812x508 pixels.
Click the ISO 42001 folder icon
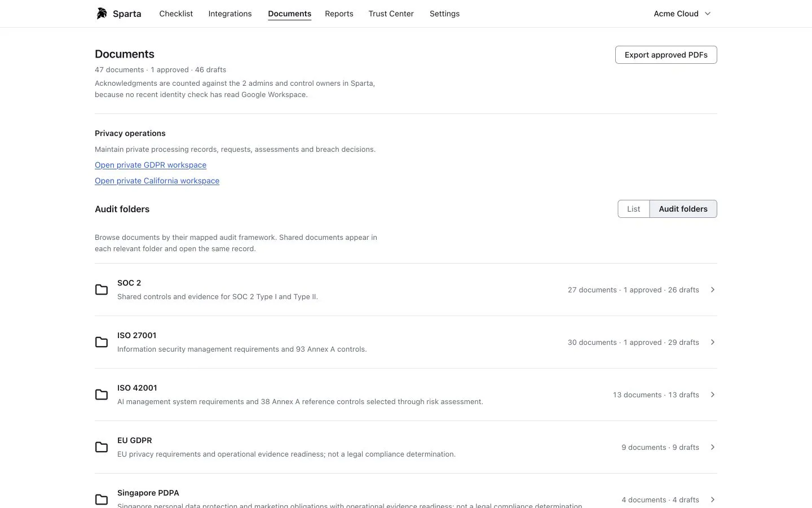101,395
